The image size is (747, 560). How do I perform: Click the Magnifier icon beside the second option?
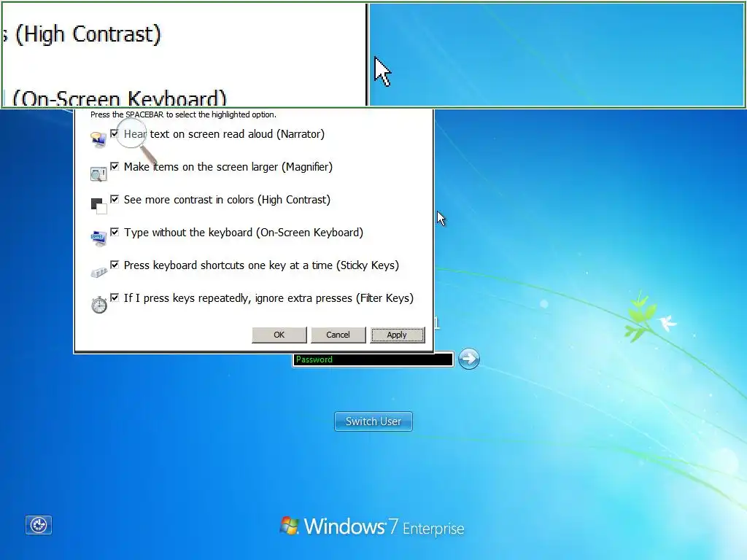(x=98, y=174)
